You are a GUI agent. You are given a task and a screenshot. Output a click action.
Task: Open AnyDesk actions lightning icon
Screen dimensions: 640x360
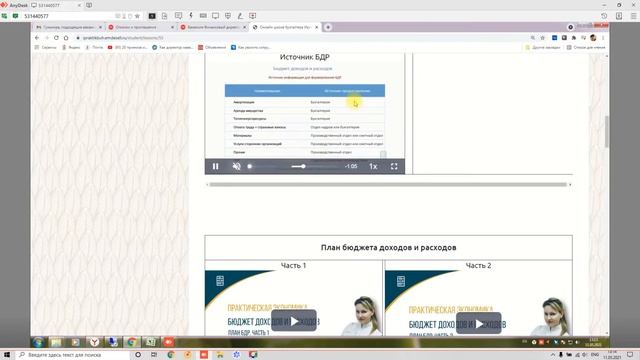click(191, 16)
